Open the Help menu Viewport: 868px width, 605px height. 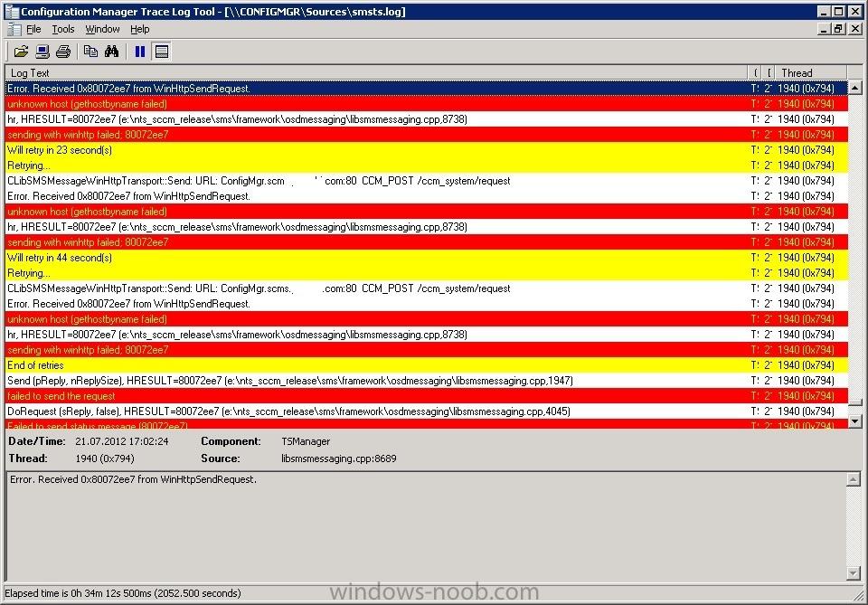[x=139, y=29]
